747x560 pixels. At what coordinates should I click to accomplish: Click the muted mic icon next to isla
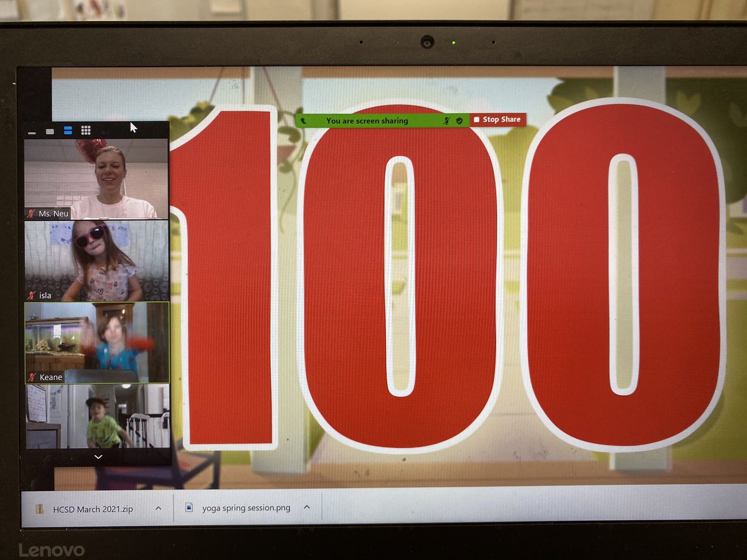point(31,295)
